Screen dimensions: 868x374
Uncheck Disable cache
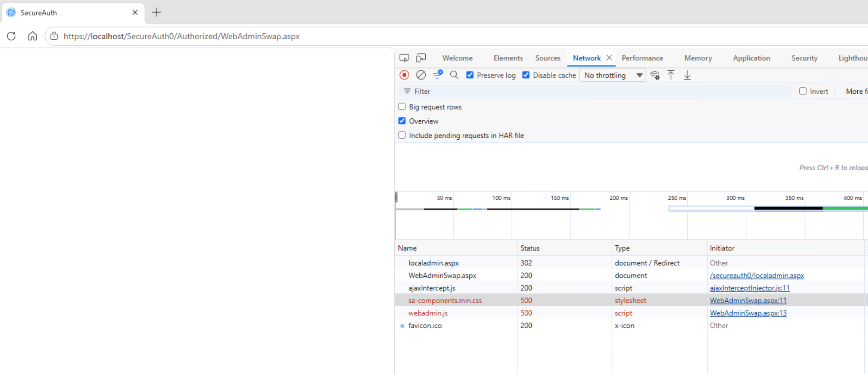526,75
